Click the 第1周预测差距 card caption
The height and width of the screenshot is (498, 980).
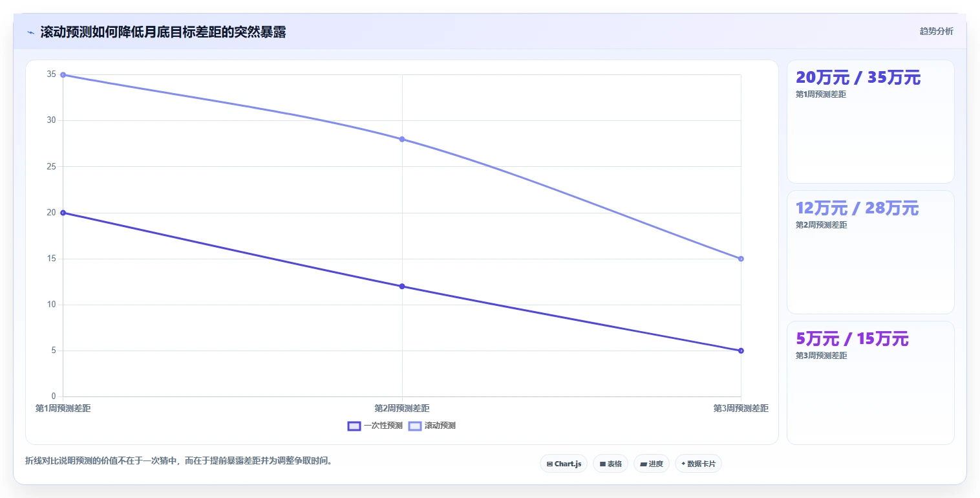coord(821,94)
